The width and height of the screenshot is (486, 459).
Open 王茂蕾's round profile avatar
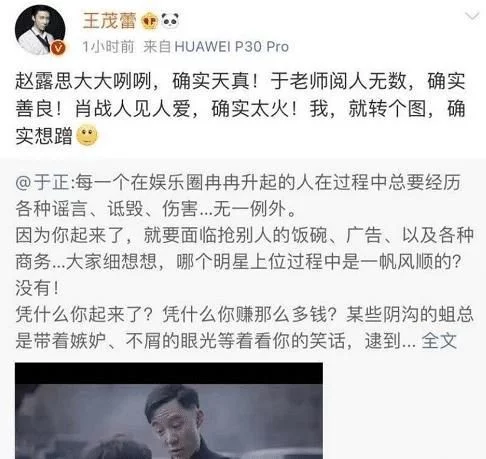pos(40,30)
